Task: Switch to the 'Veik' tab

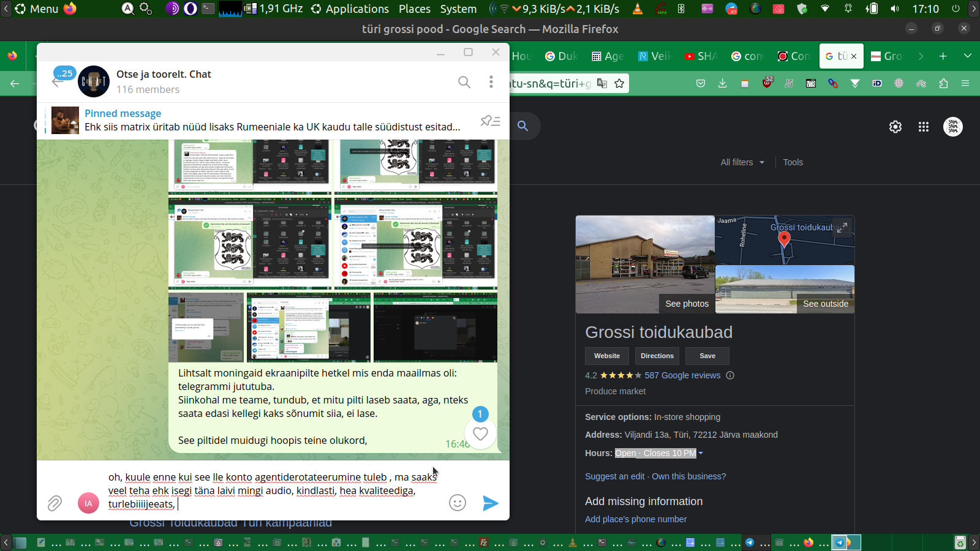Action: [x=654, y=56]
